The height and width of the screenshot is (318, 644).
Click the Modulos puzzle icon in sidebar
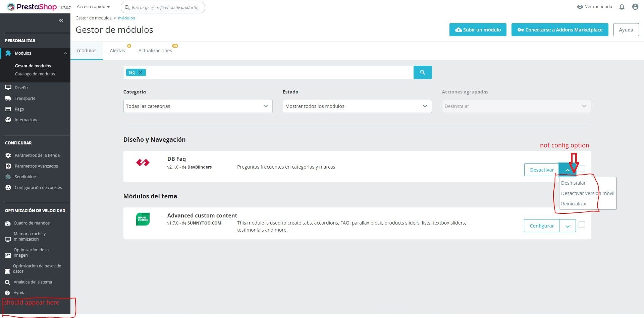(8, 53)
